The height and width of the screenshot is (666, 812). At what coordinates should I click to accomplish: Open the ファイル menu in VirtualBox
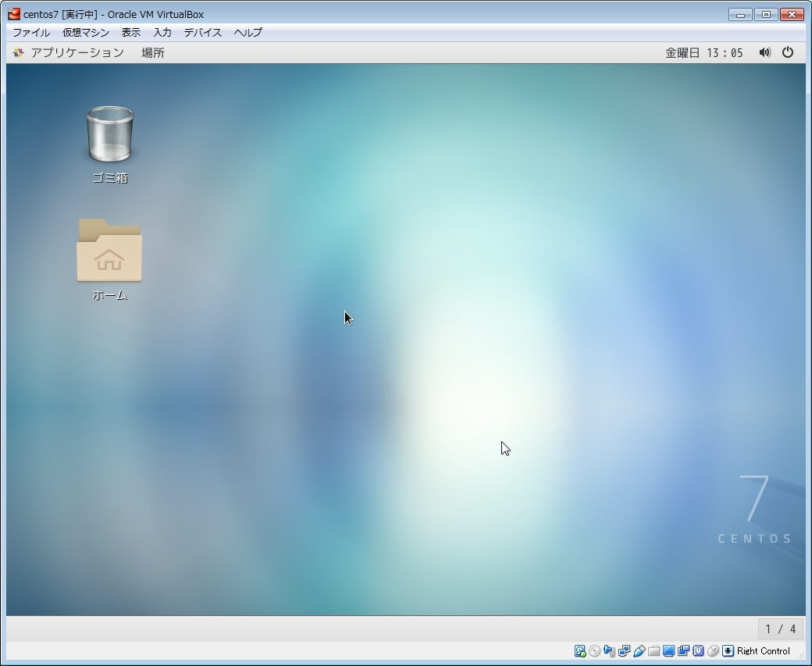click(31, 33)
